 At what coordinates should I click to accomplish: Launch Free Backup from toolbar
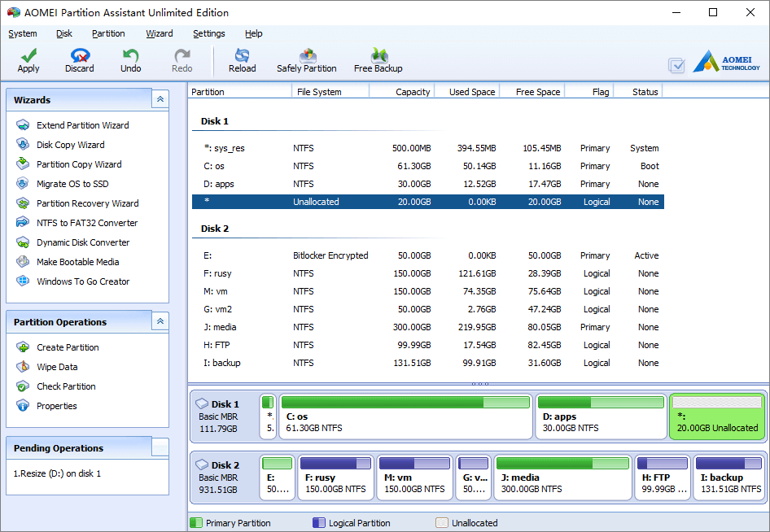378,60
